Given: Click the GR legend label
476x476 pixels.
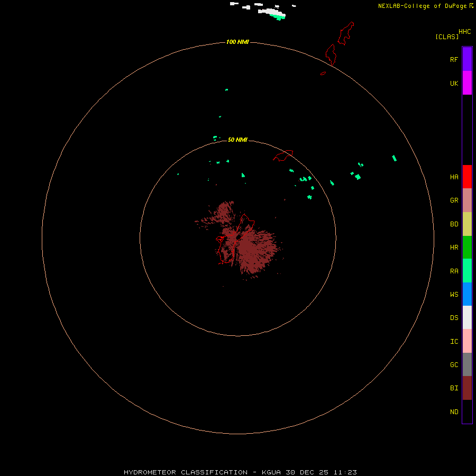Looking at the screenshot, I should click(454, 200).
